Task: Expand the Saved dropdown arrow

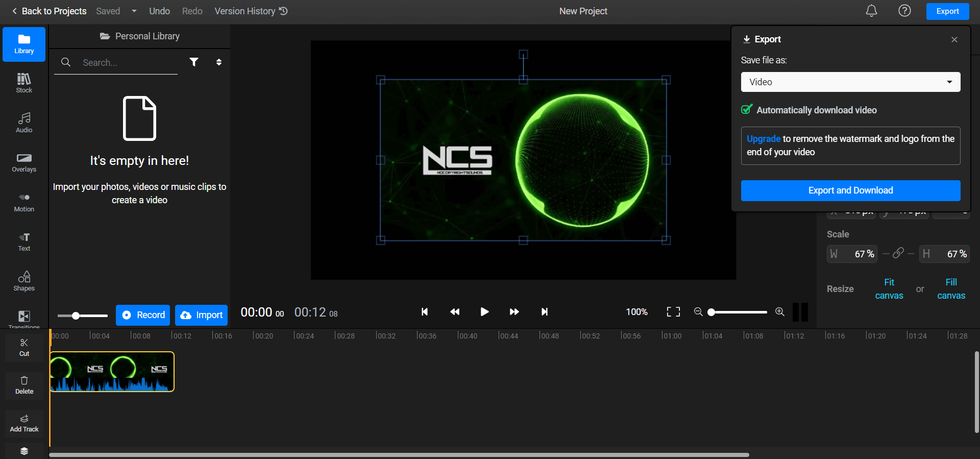Action: 134,11
